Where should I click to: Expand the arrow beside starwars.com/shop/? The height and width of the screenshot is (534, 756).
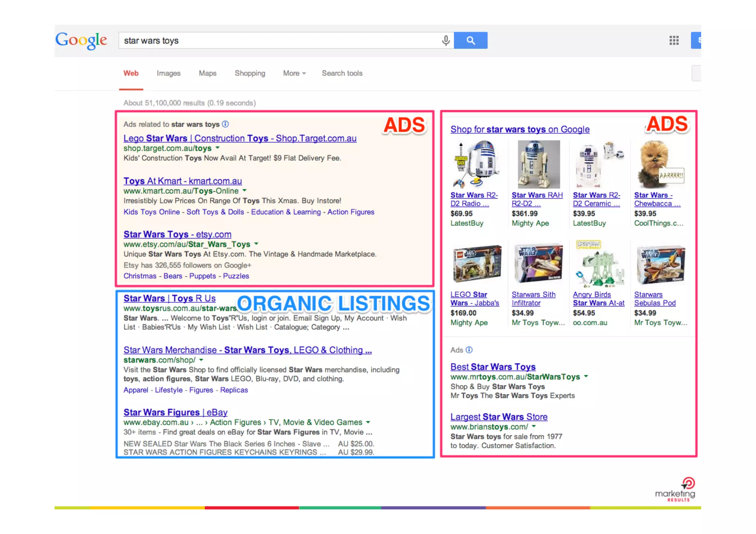tap(201, 359)
